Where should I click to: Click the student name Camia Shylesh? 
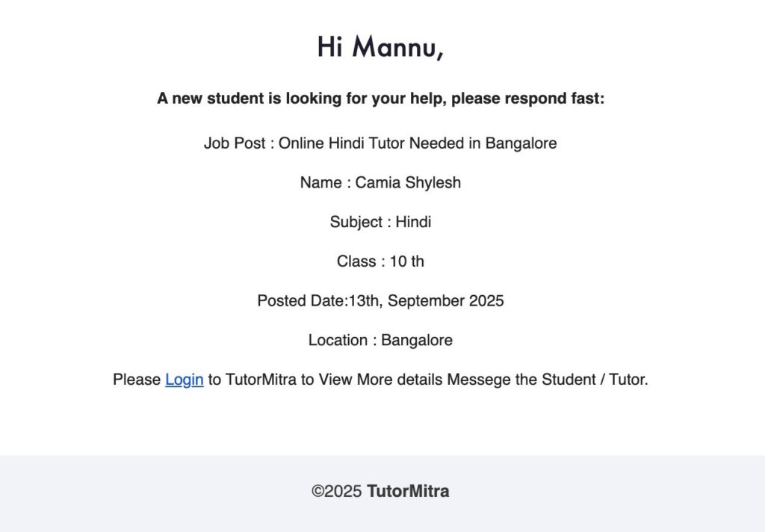408,182
